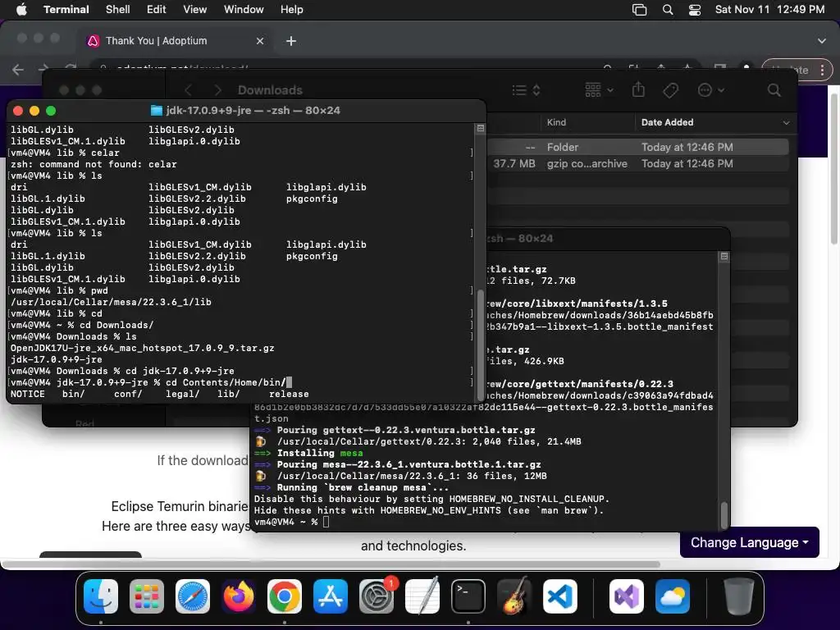Open Visual Studio Code from the Dock
Screen dimensions: 840x630
coord(560,596)
